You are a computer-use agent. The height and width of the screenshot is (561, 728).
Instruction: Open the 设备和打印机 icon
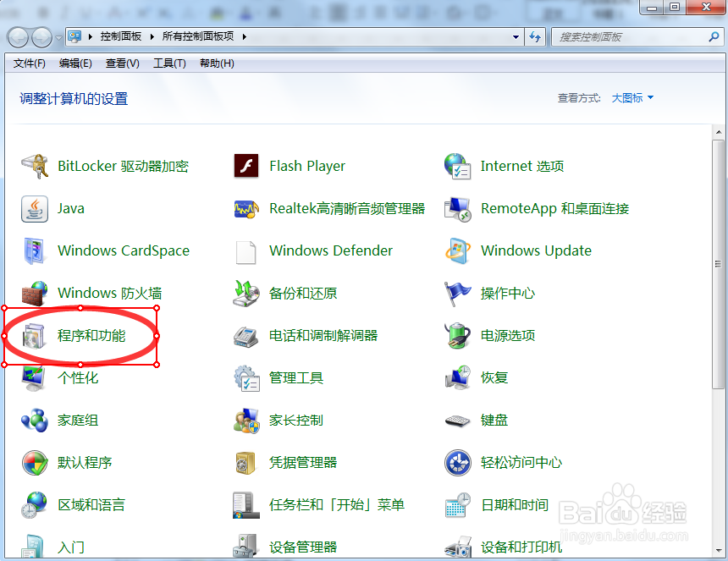(458, 546)
